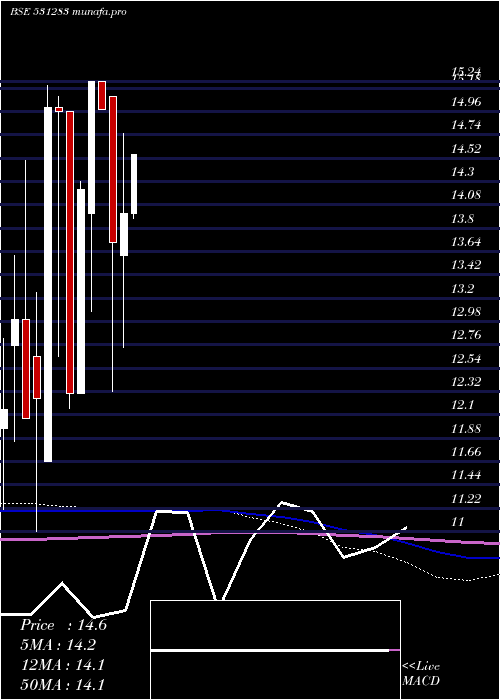Click the 5MA : 14.2 readout
The image size is (500, 700).
(58, 645)
